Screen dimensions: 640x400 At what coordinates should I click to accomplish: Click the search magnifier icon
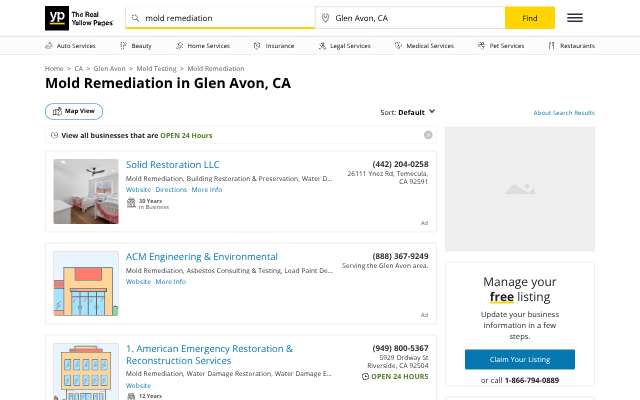pyautogui.click(x=135, y=18)
